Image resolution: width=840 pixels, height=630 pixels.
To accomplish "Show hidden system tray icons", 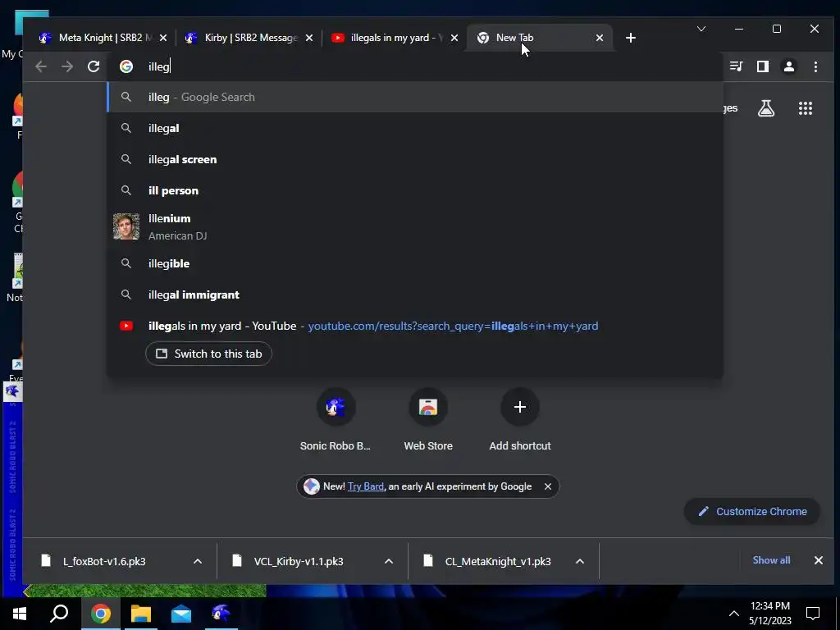I will (x=734, y=614).
